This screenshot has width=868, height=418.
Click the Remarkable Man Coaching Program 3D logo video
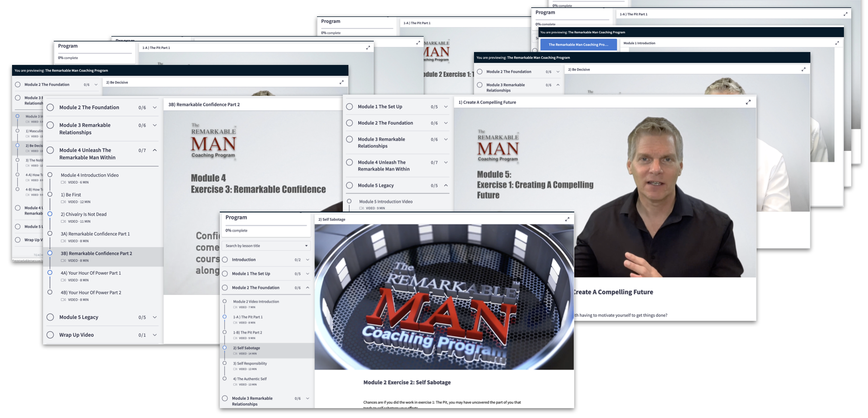[x=444, y=297]
